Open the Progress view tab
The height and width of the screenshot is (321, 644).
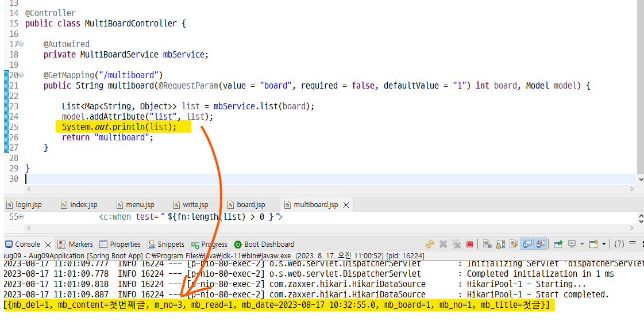209,244
